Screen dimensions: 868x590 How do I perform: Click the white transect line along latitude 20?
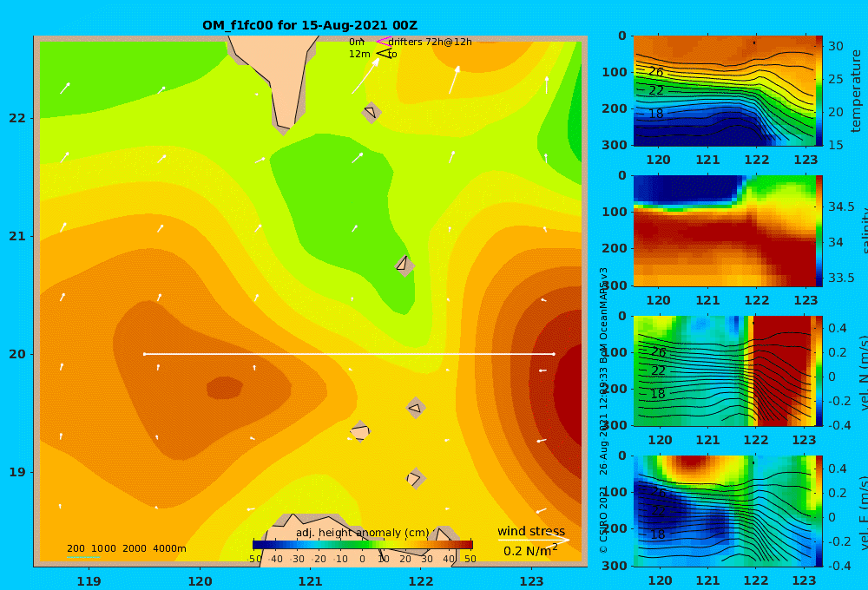point(349,354)
